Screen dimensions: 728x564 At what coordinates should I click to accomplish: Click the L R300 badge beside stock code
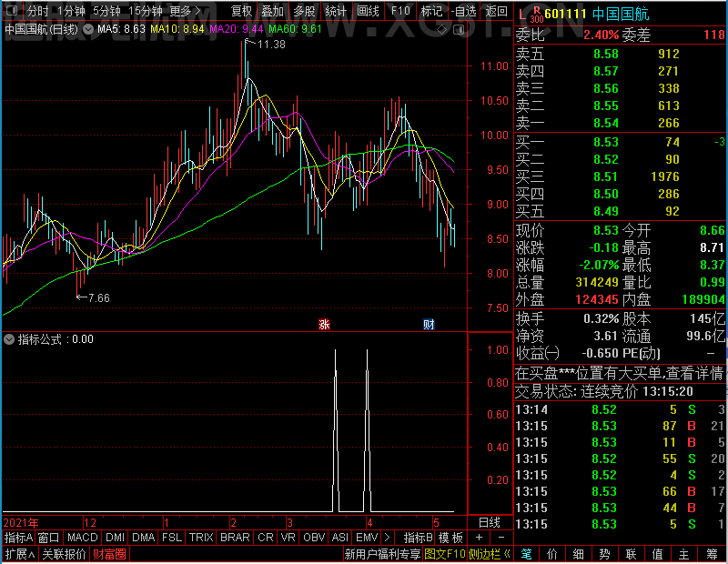pyautogui.click(x=531, y=14)
